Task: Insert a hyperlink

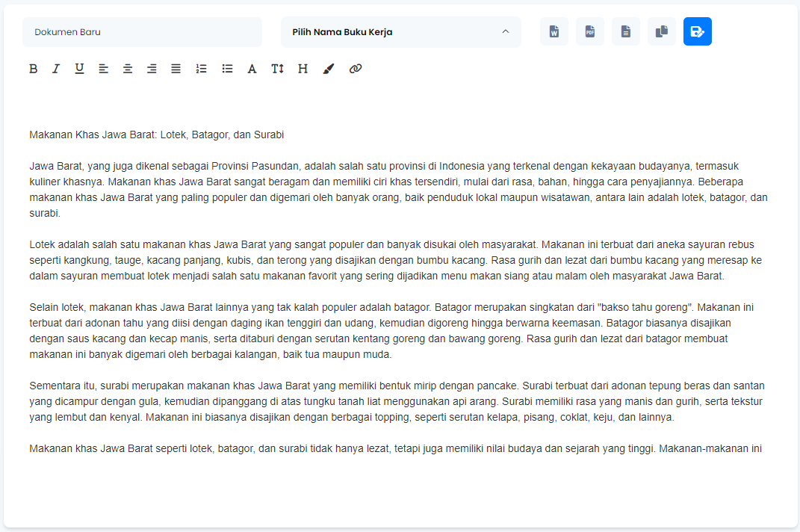Action: pos(356,69)
